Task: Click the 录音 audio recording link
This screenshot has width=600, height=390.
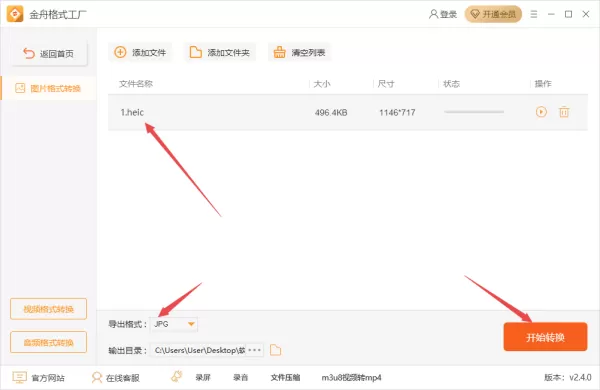Action: coord(240,378)
